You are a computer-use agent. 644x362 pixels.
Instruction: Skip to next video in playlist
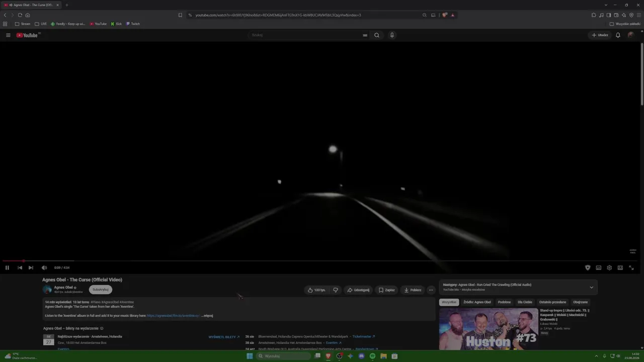pos(31,268)
